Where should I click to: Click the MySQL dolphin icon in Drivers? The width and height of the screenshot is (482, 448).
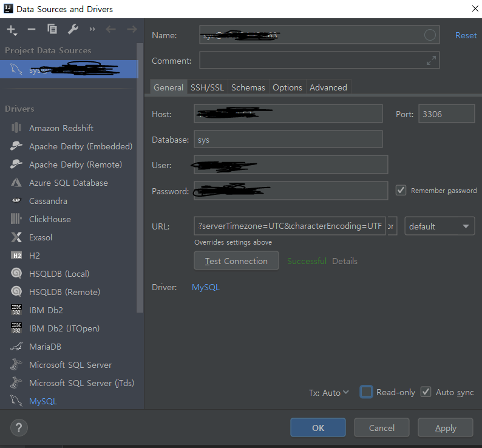tap(16, 401)
